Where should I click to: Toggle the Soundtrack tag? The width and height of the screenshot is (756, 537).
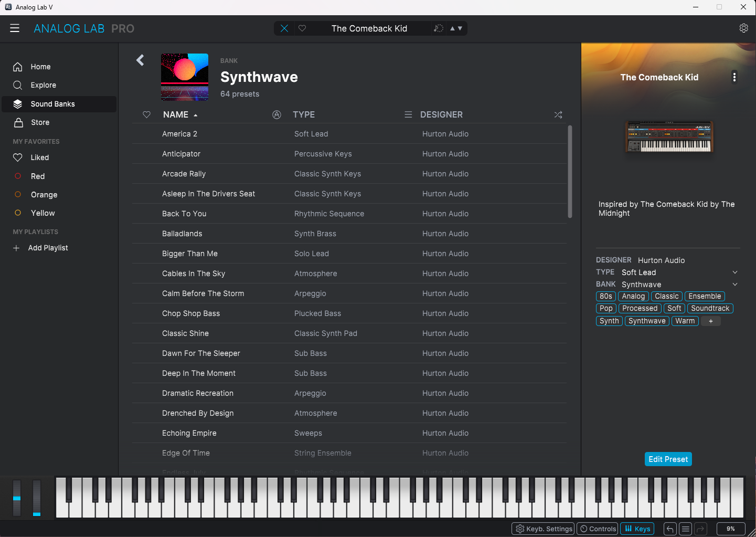coord(710,309)
